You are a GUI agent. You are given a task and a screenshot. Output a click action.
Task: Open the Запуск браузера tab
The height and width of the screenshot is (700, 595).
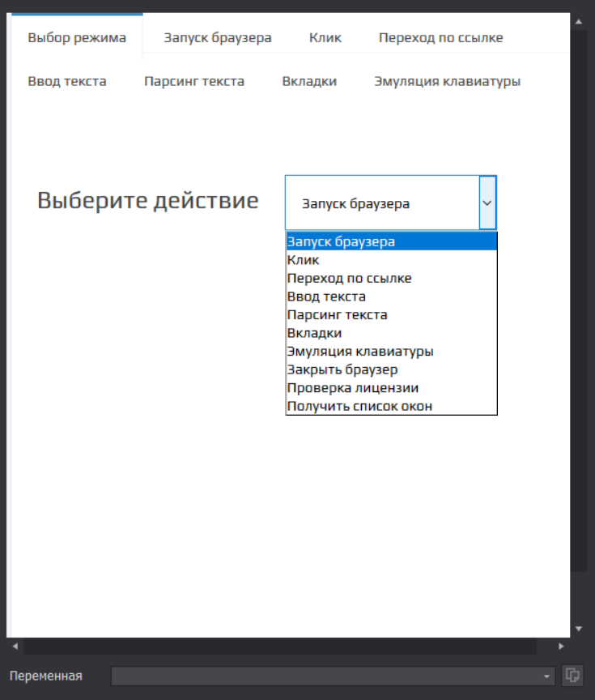[217, 37]
